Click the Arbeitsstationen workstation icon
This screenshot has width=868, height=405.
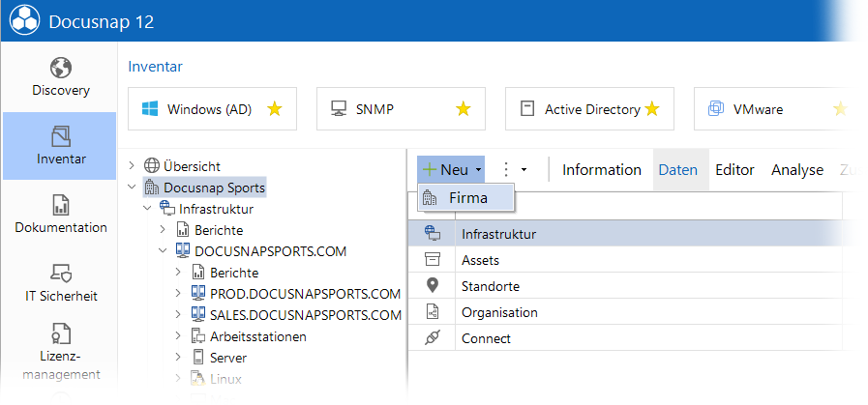pos(198,335)
